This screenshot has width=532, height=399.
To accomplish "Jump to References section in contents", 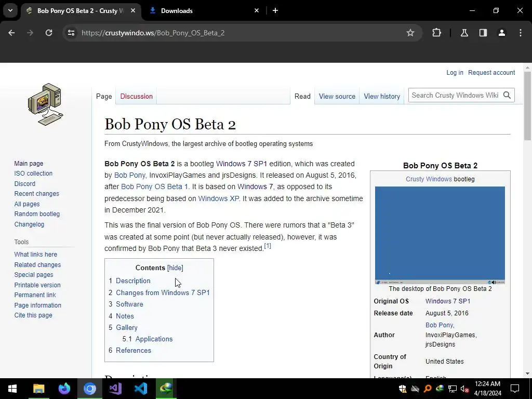I will 134,351.
